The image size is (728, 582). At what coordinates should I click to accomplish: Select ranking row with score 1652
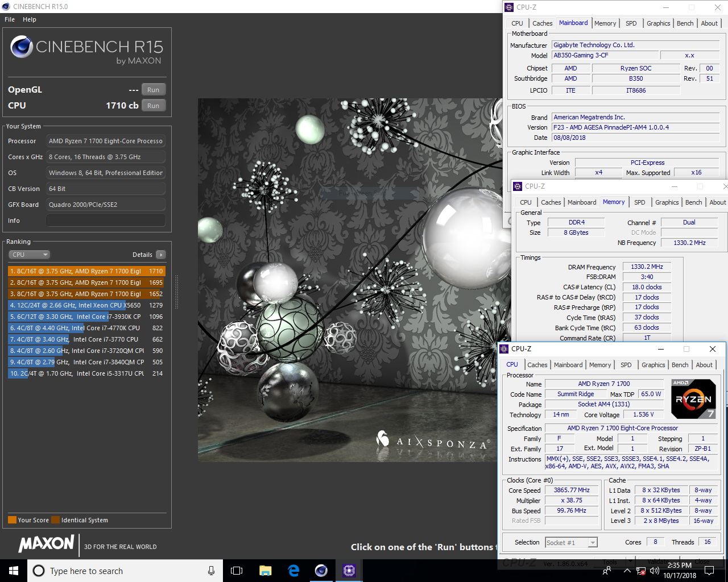point(86,294)
